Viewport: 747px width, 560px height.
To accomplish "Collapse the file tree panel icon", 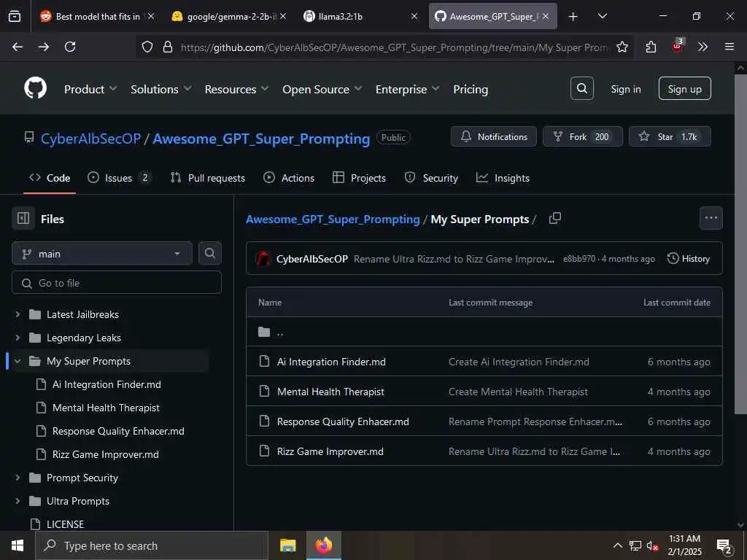I will [x=23, y=219].
